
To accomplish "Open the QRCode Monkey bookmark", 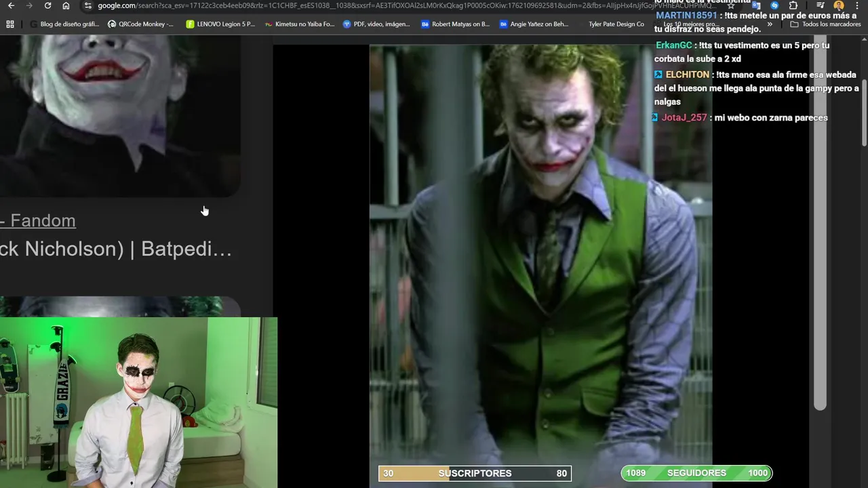I will (x=140, y=24).
